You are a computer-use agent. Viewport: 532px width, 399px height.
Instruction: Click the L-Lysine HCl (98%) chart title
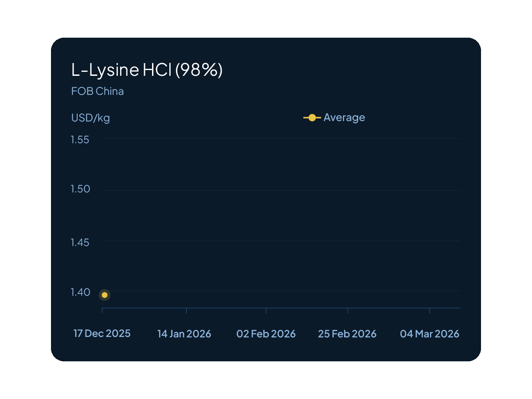tap(147, 70)
